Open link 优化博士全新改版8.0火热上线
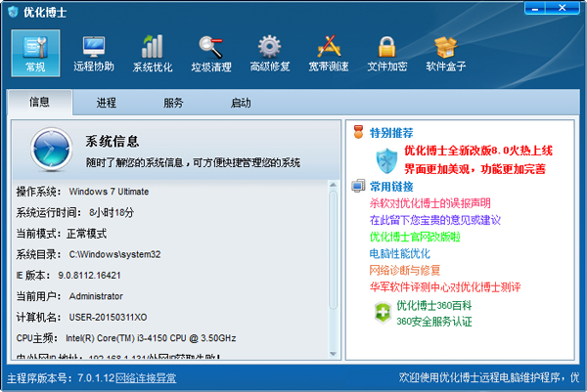Viewport: 587px width, 392px height. click(478, 151)
